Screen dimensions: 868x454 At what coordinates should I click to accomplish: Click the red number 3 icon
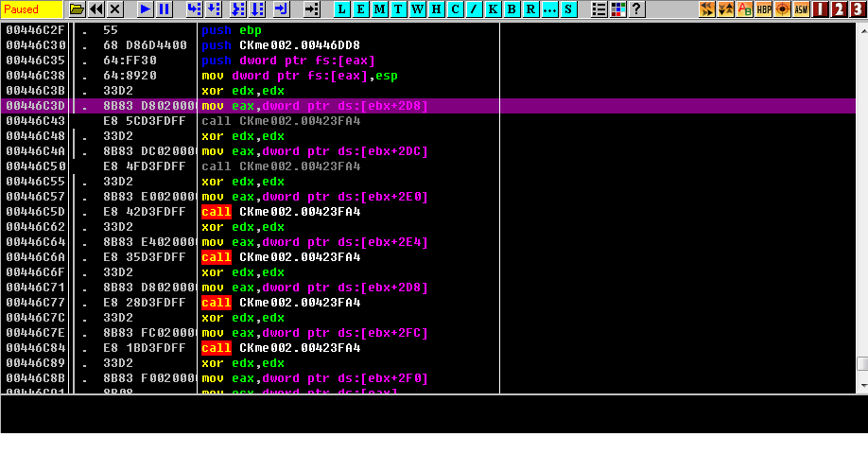point(858,9)
